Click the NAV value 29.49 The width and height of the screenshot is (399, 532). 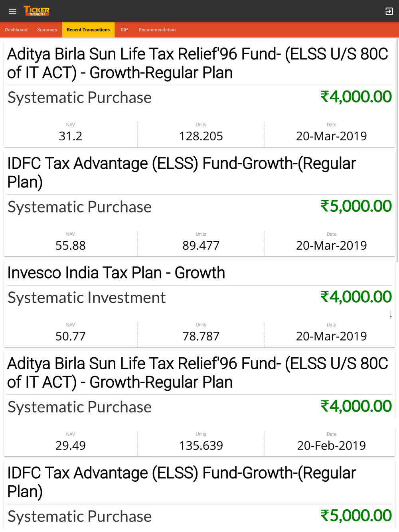coord(71,445)
